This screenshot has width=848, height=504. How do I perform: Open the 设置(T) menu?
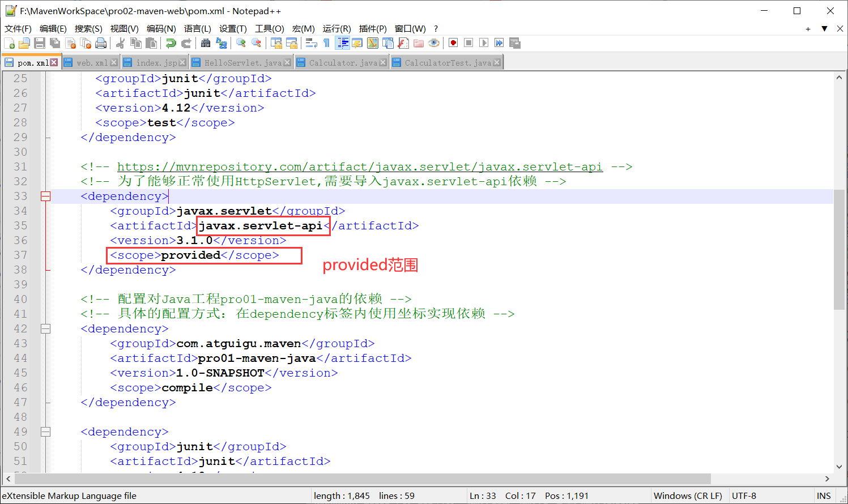pos(233,29)
